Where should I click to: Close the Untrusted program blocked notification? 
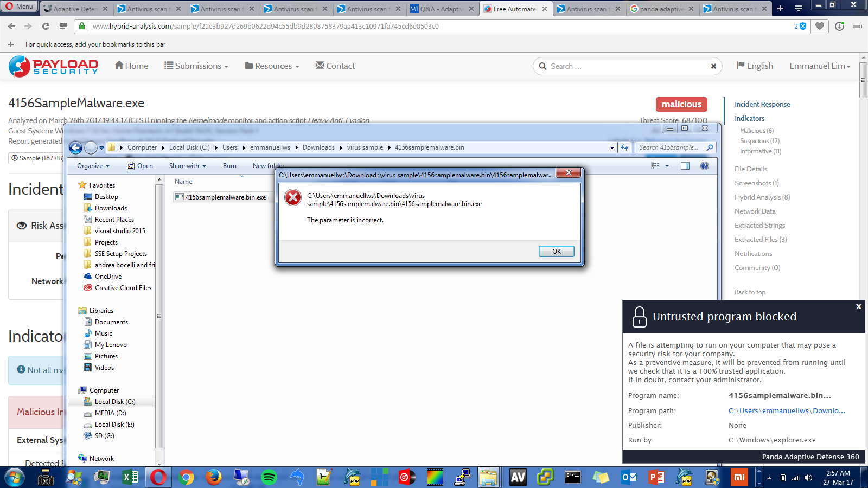[859, 306]
